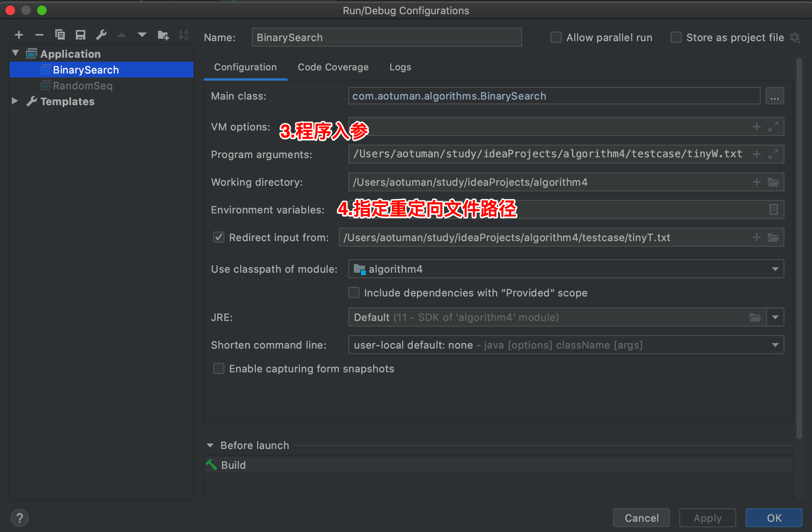Tick Include dependencies with Provided scope
This screenshot has width=812, height=532.
pyautogui.click(x=354, y=292)
